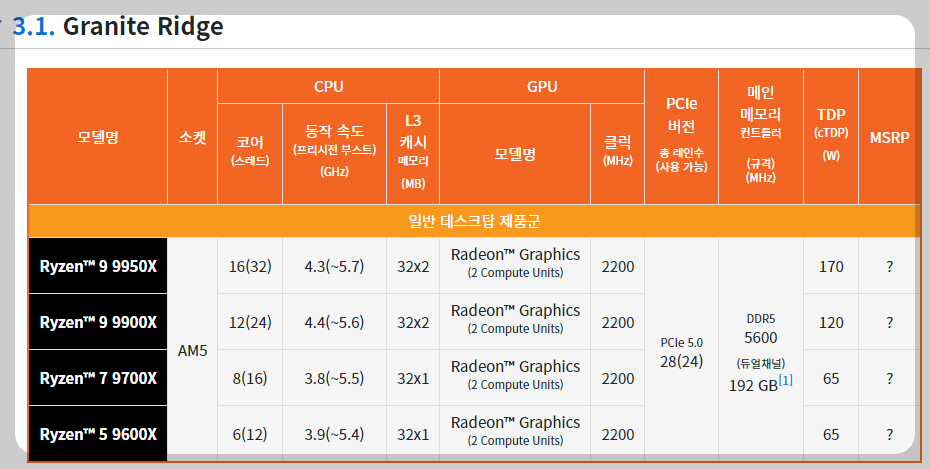930x469 pixels.
Task: Select the Ryzen 5 9600X model cell
Action: point(98,434)
